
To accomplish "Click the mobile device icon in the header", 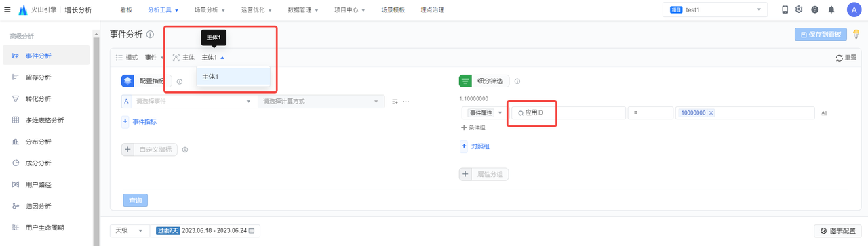I will pos(785,10).
